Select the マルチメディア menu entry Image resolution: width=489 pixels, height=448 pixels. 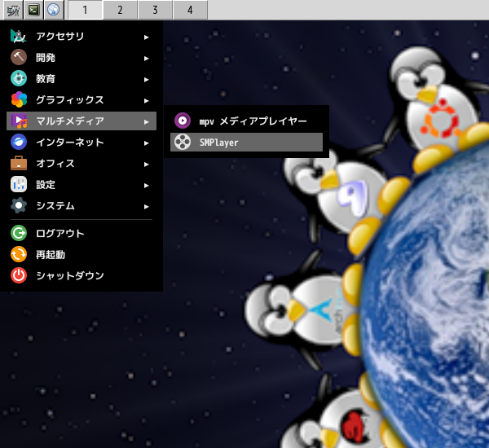click(81, 121)
